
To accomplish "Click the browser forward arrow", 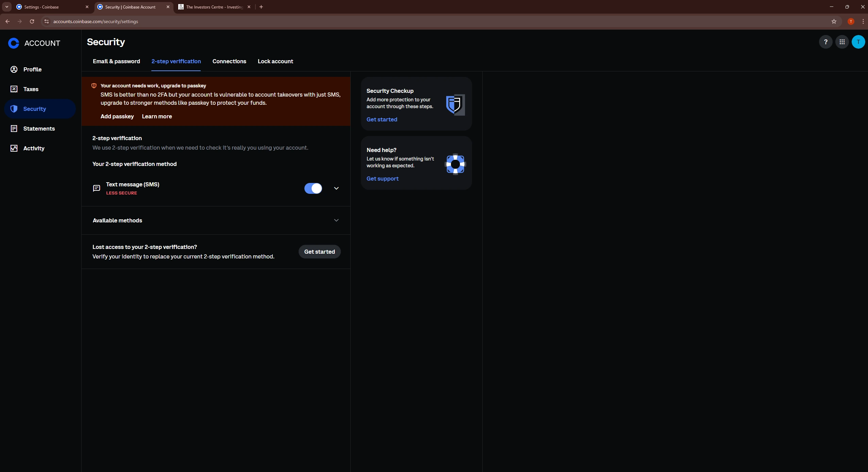I will [x=20, y=21].
